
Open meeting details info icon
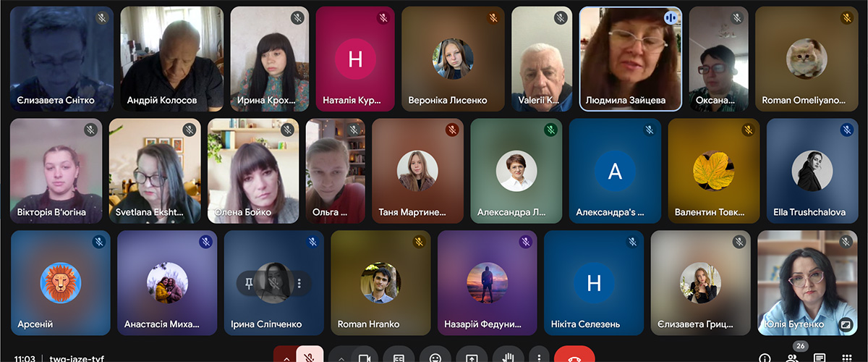[765, 358]
